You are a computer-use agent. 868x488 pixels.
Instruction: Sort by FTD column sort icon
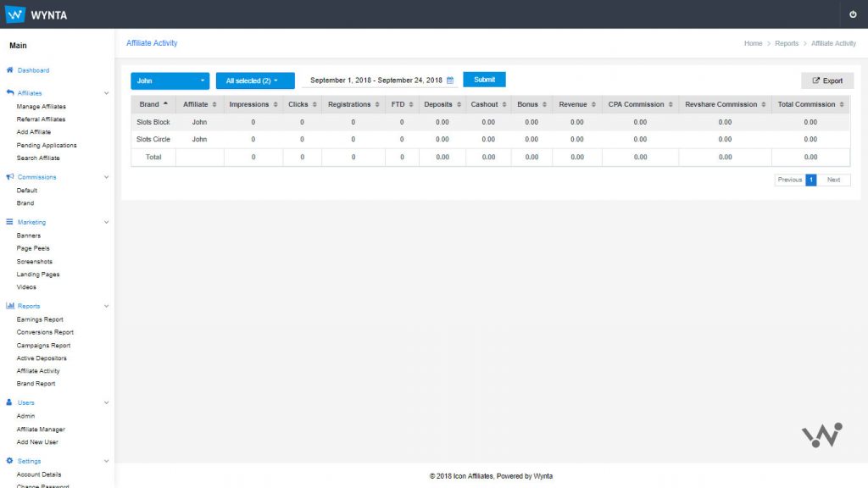[x=411, y=104]
